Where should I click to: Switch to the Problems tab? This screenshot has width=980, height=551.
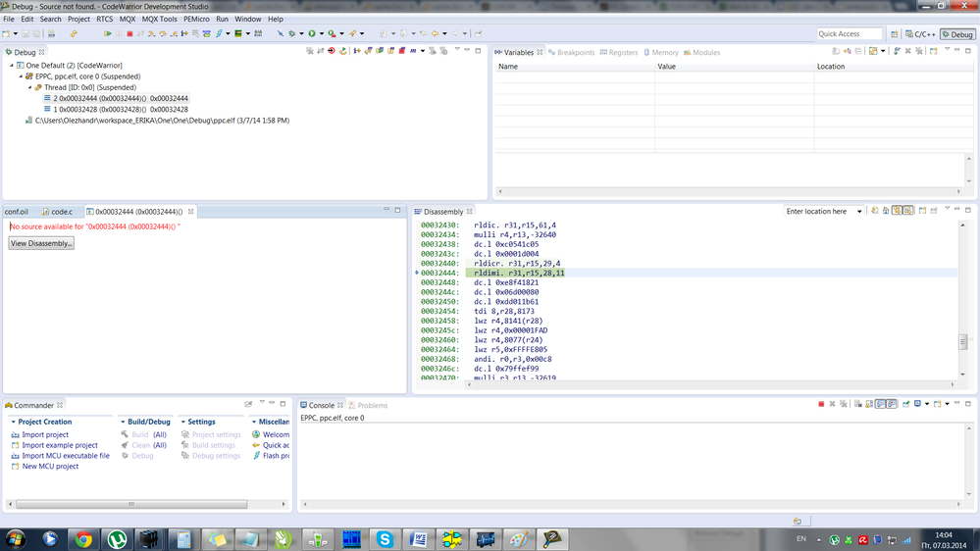[x=368, y=406]
